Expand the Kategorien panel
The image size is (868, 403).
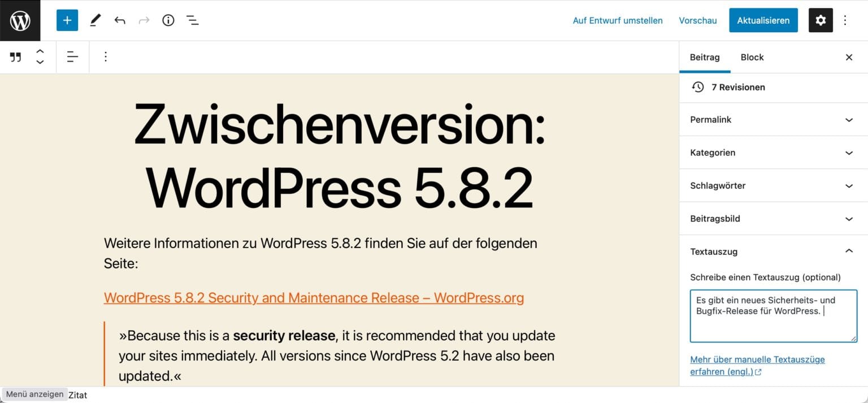coord(848,153)
